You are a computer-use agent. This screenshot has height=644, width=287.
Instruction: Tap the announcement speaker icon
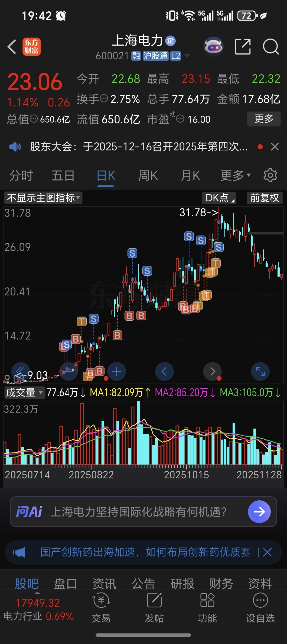(15, 147)
